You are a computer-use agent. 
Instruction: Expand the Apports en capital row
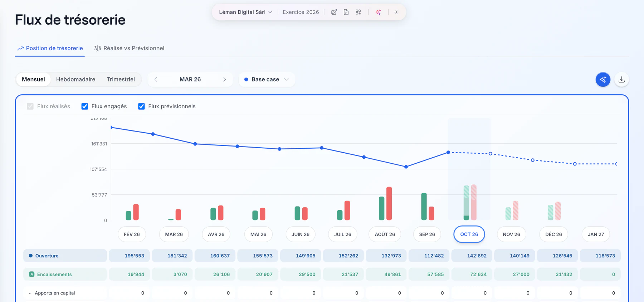[x=30, y=293]
